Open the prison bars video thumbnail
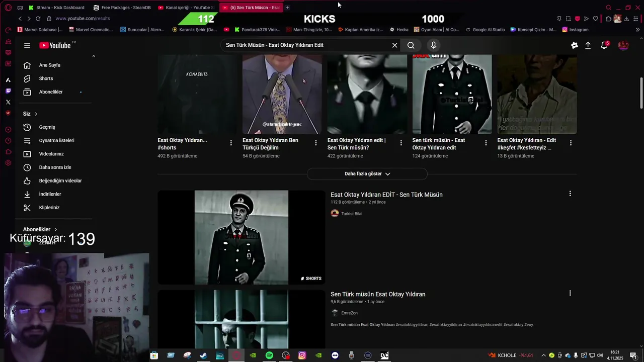Viewport: 644px width, 362px height. coord(242,319)
